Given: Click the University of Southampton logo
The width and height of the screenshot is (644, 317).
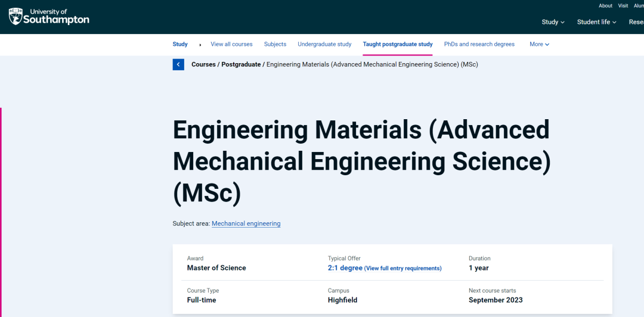Looking at the screenshot, I should (49, 16).
